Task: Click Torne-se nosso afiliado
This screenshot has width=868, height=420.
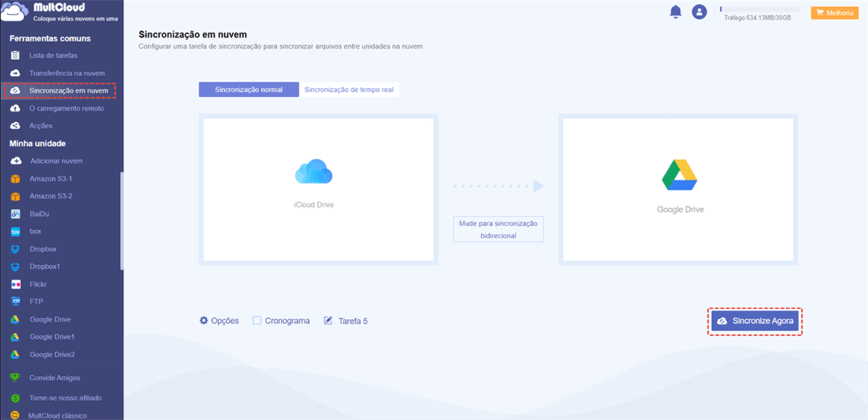Action: click(66, 398)
